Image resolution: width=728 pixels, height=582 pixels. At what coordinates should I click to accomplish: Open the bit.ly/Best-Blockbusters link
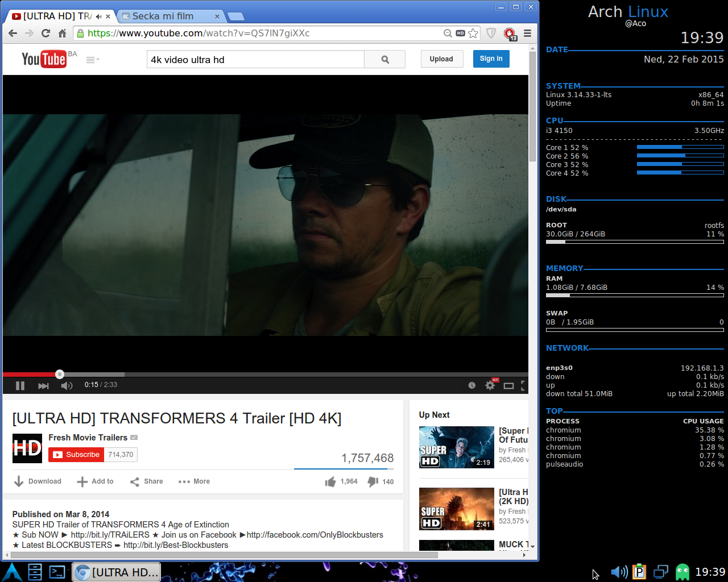coord(176,545)
